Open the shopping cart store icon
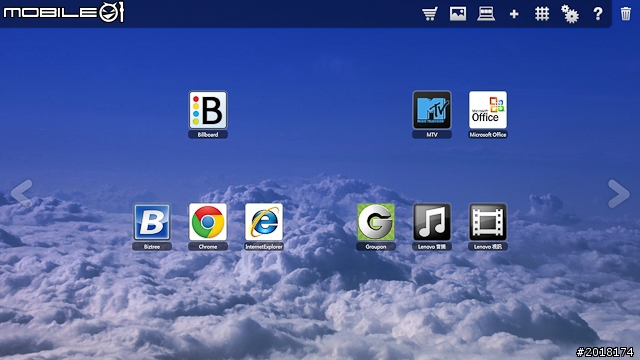This screenshot has width=640, height=360. coord(430,14)
